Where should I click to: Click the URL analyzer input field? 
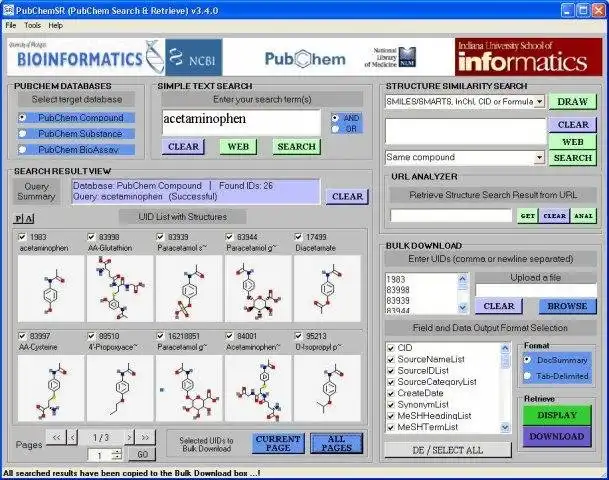tap(451, 216)
